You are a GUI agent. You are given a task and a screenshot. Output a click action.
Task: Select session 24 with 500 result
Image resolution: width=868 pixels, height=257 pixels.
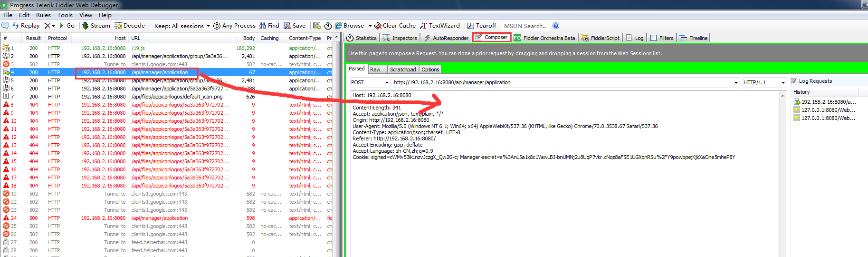coord(166,218)
